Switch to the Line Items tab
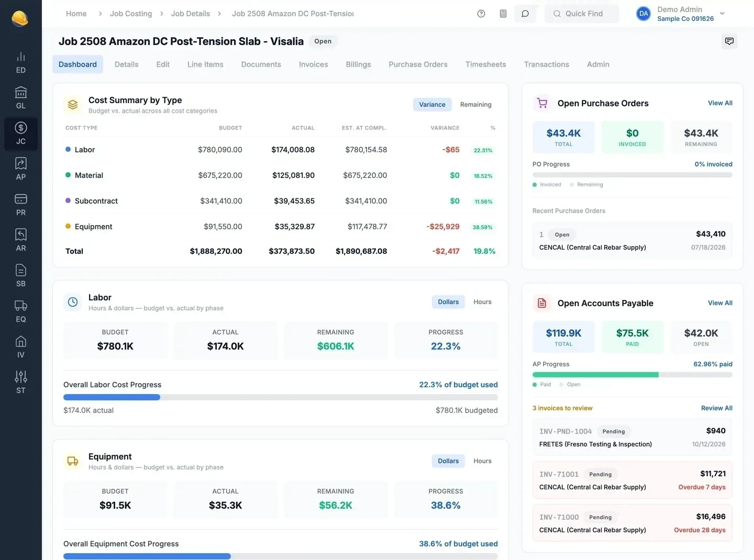This screenshot has height=560, width=754. tap(205, 64)
